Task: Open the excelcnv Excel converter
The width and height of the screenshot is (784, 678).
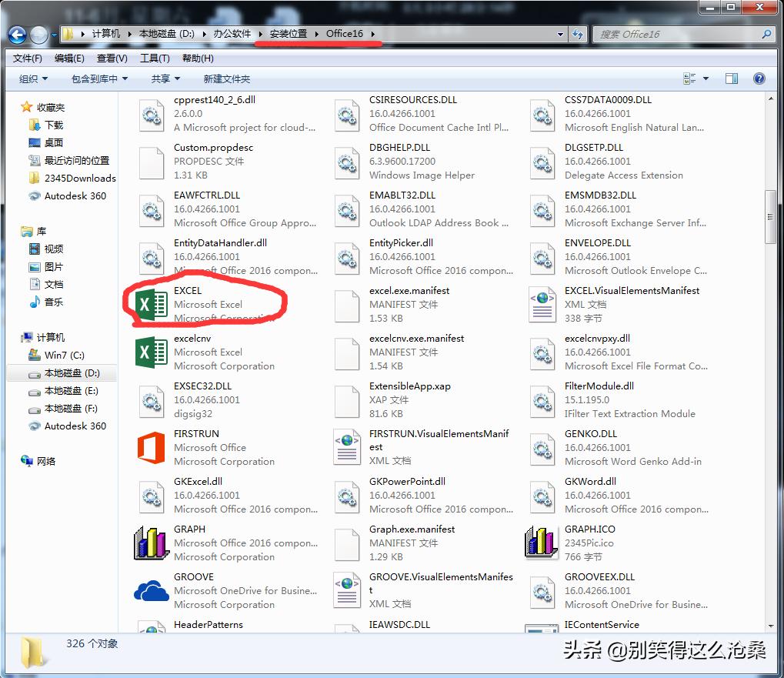Action: (x=151, y=352)
